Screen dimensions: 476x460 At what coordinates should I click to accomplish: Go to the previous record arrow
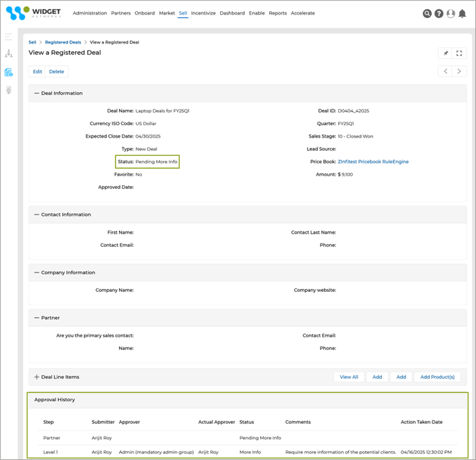pos(446,71)
